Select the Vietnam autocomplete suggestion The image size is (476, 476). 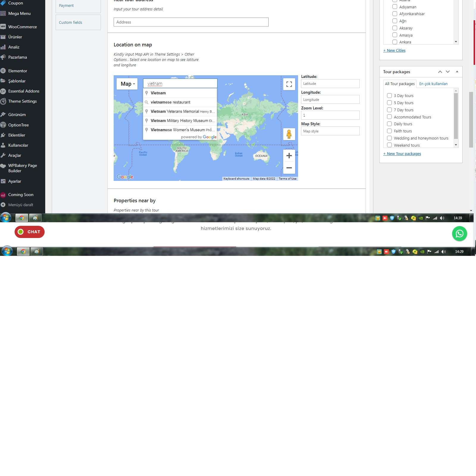click(158, 93)
